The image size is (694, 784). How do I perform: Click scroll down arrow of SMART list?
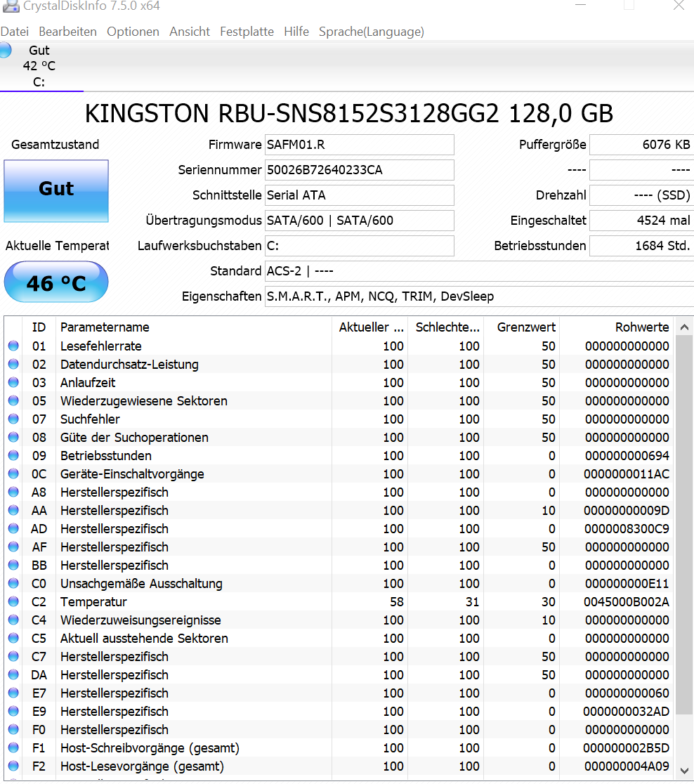click(x=684, y=771)
